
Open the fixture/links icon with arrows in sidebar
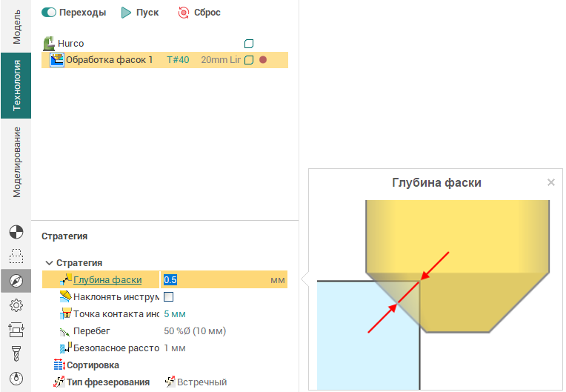(16, 328)
